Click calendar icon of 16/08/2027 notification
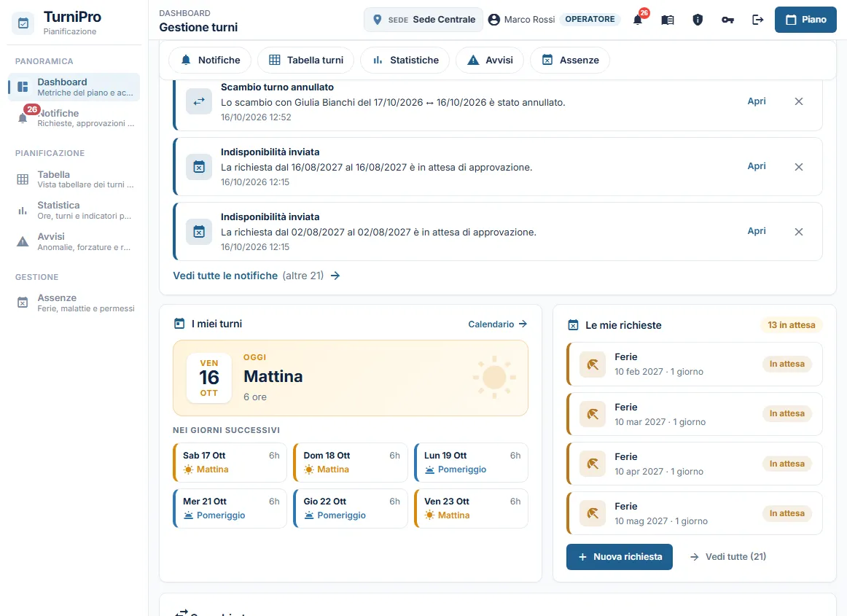847x616 pixels. (199, 167)
